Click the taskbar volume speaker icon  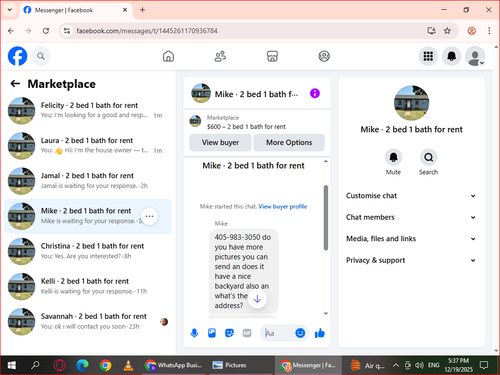tap(419, 365)
